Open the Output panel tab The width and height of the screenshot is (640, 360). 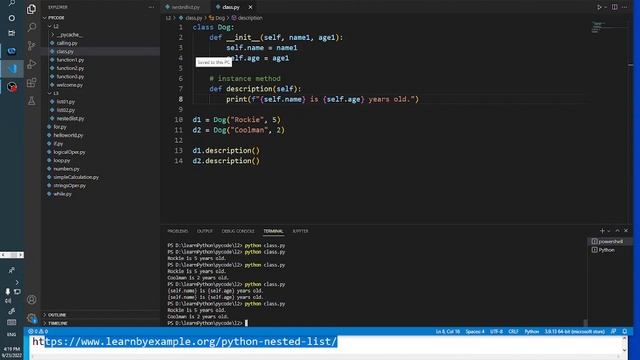205,231
